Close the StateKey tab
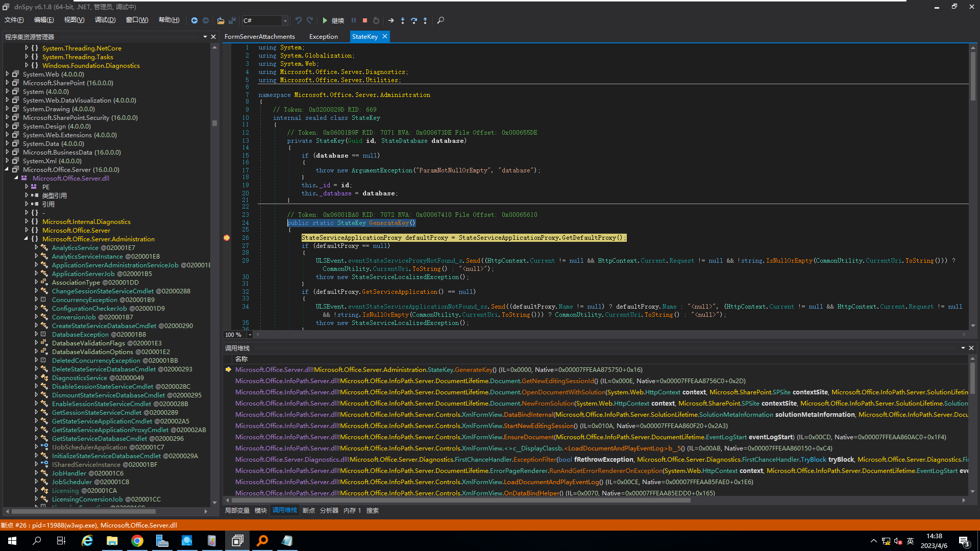 tap(385, 36)
